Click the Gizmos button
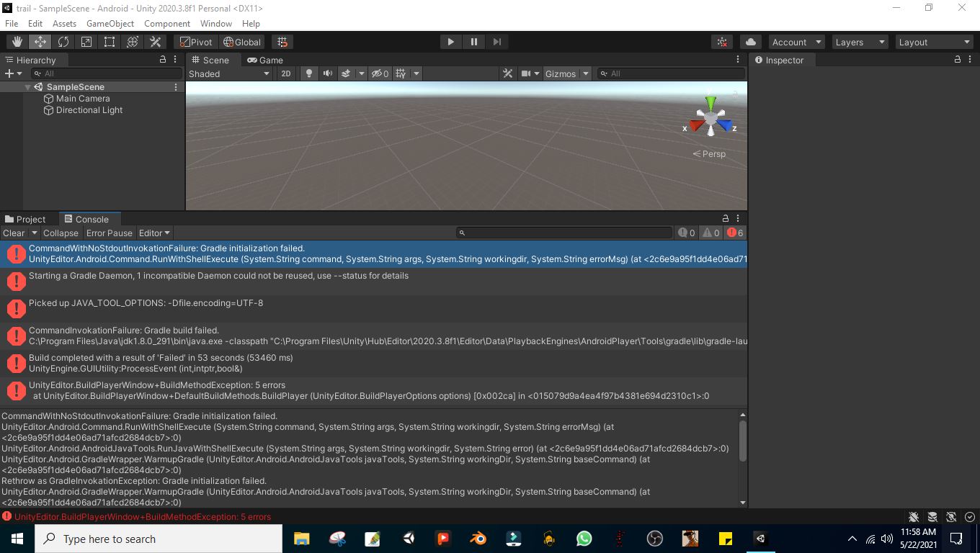The image size is (980, 553). 561,73
